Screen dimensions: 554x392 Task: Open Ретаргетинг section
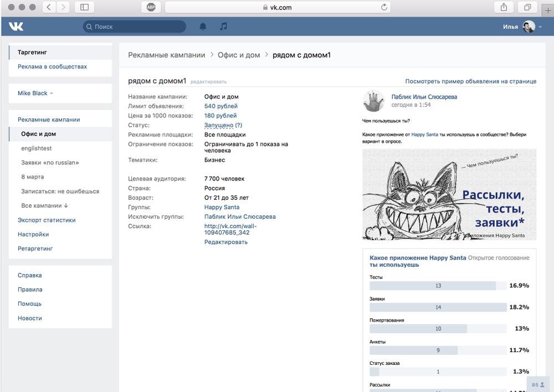[35, 249]
